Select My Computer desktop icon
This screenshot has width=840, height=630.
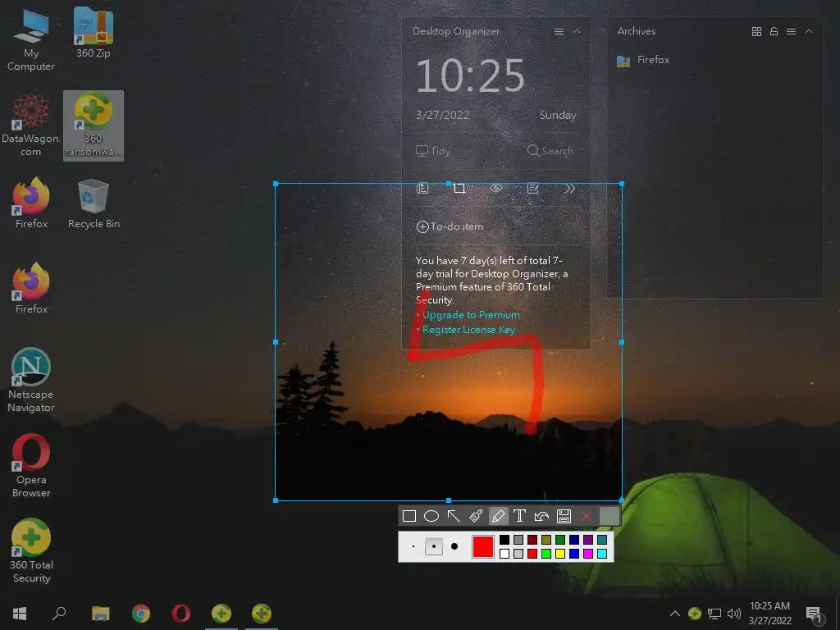pos(31,39)
